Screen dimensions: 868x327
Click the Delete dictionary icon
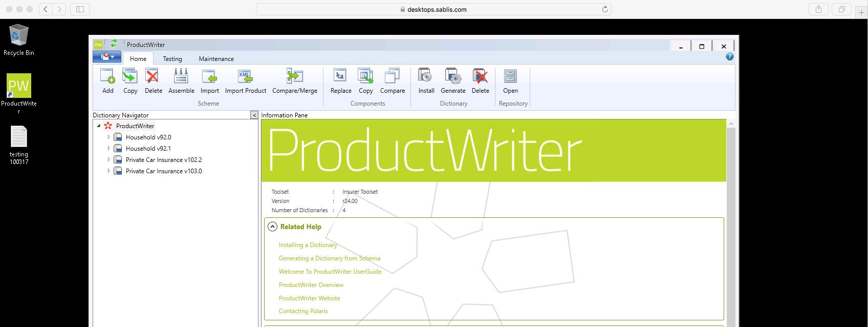pyautogui.click(x=480, y=77)
